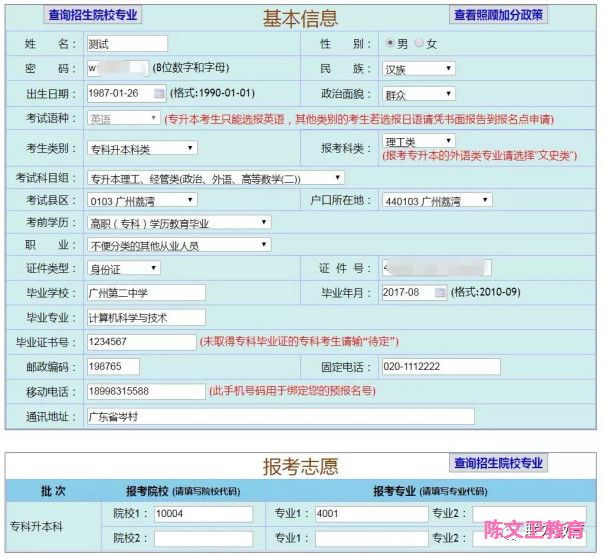Click the 出生日期 field 1987-01-26
604x558 pixels.
click(x=127, y=94)
